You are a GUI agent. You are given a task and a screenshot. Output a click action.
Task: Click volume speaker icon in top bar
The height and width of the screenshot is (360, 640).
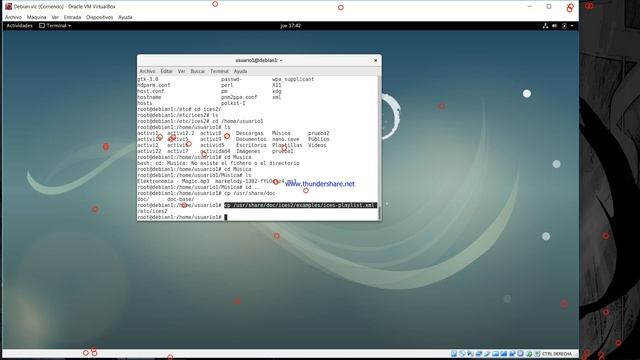coord(555,26)
